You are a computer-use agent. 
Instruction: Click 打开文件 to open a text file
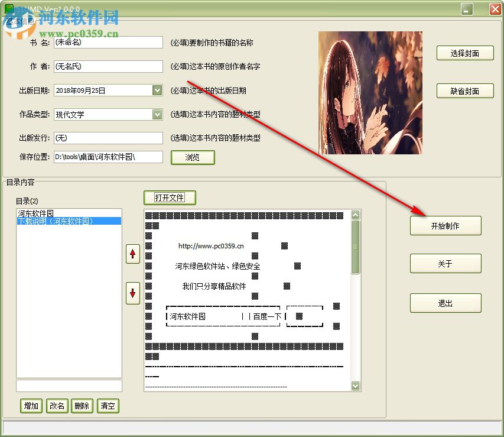170,198
